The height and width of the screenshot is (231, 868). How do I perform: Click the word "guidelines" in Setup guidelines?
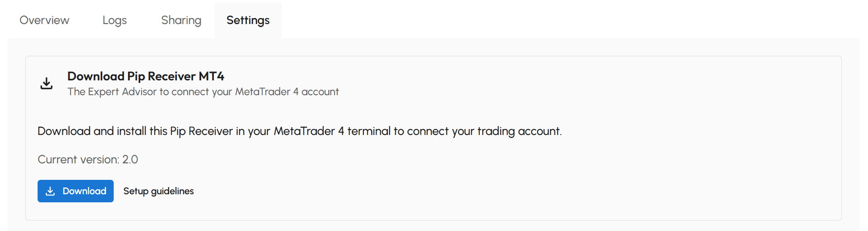point(172,191)
